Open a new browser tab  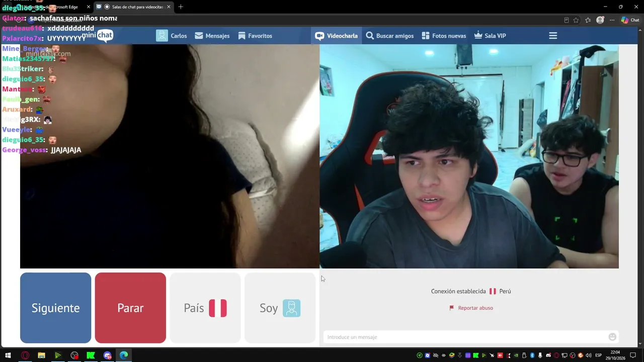click(x=181, y=7)
